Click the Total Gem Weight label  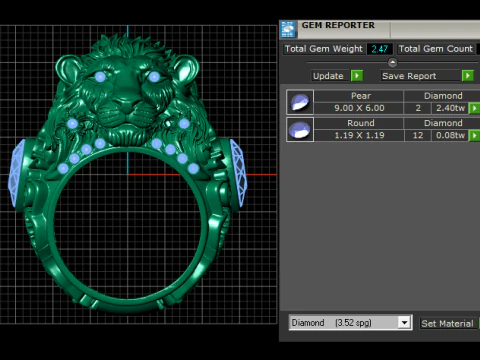[x=323, y=49]
